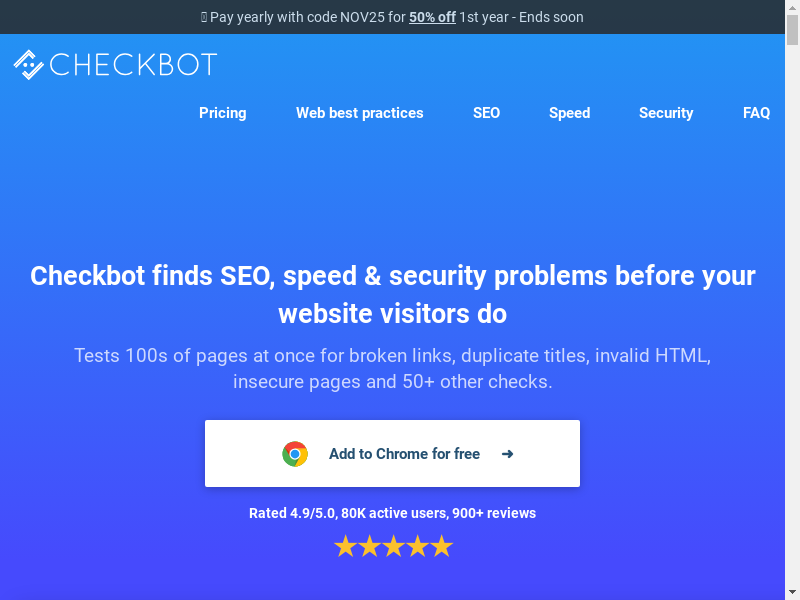Click the Chrome browser icon

[x=295, y=454]
